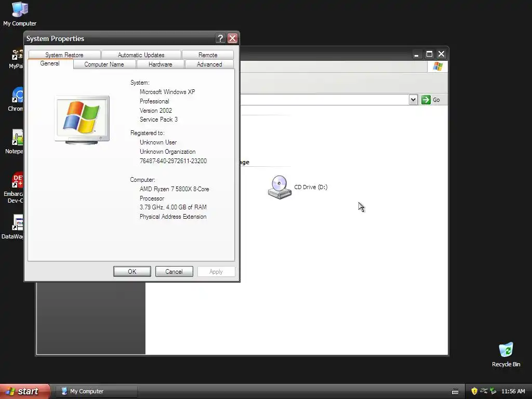Open the address bar dropdown arrow
The height and width of the screenshot is (399, 532).
tap(413, 100)
